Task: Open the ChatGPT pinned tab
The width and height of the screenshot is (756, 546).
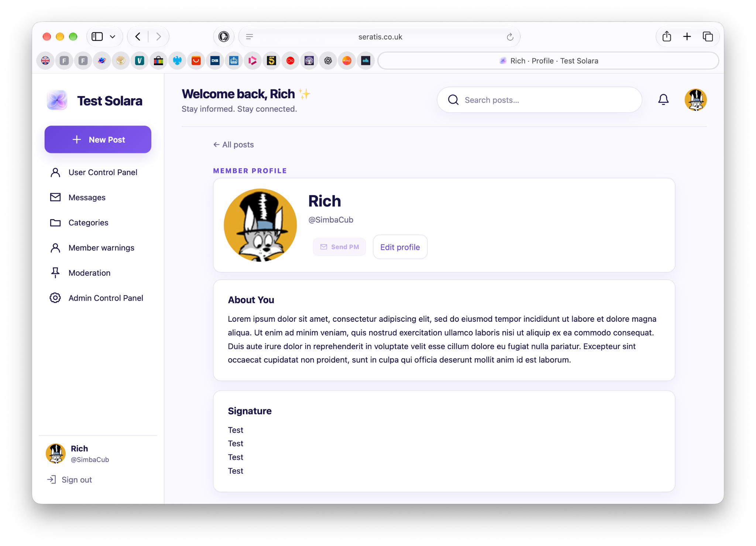Action: tap(328, 61)
